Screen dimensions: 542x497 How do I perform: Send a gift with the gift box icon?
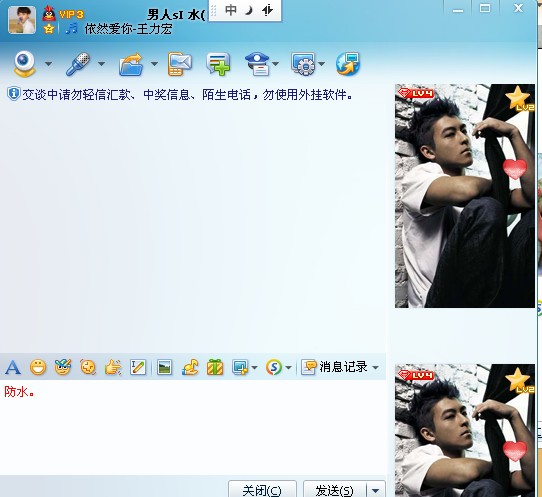coord(215,367)
